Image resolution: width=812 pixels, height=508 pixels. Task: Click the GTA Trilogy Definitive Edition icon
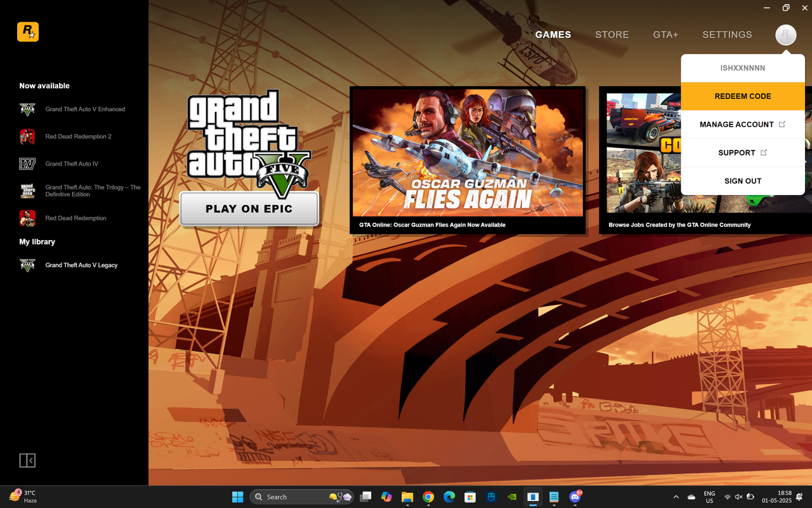pyautogui.click(x=27, y=191)
